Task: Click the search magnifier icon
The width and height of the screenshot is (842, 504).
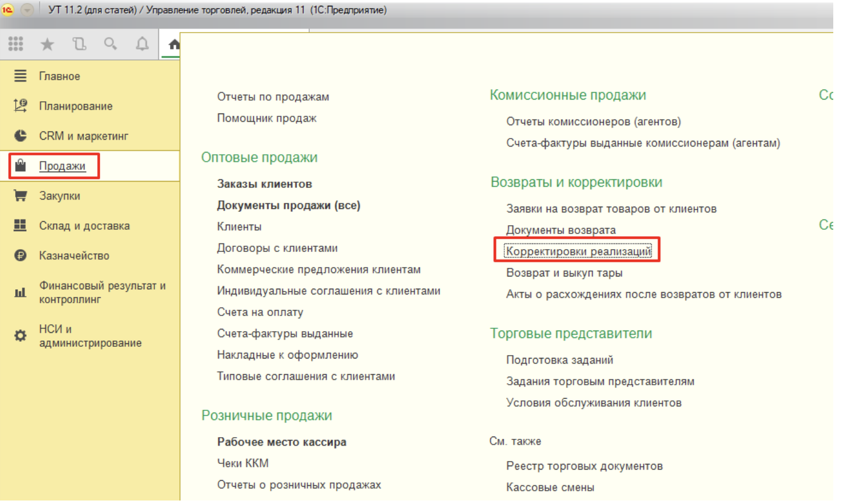Action: click(110, 44)
